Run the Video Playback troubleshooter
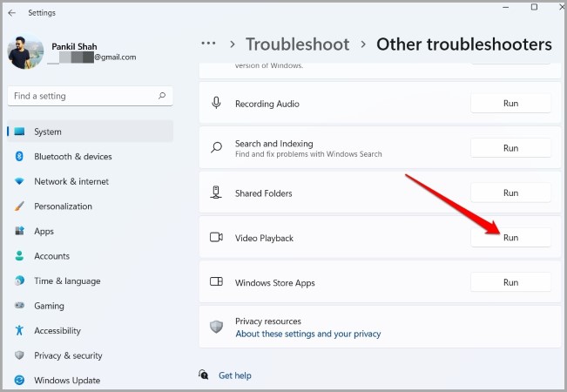Image resolution: width=567 pixels, height=392 pixels. tap(510, 238)
